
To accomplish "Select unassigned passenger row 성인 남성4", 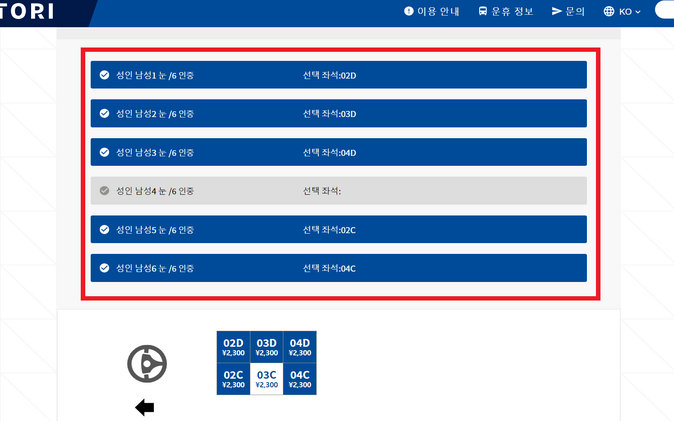I will pos(339,191).
